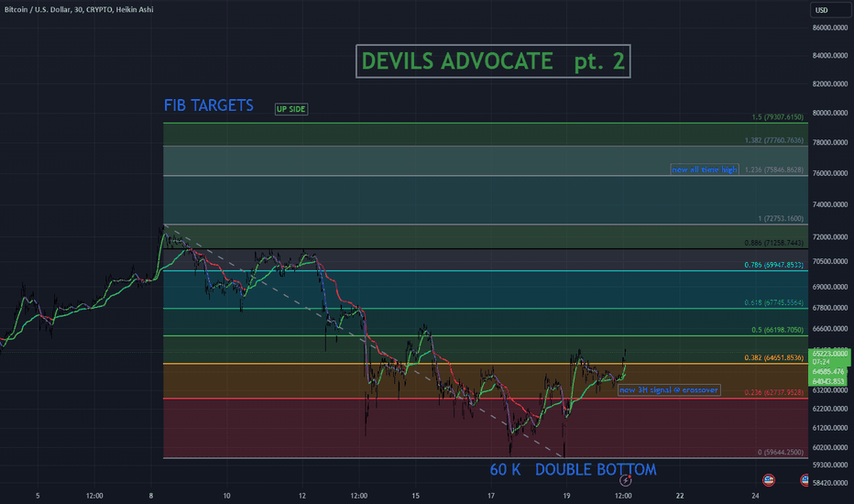Click the 64043.853 indicator value tag

pos(829,381)
